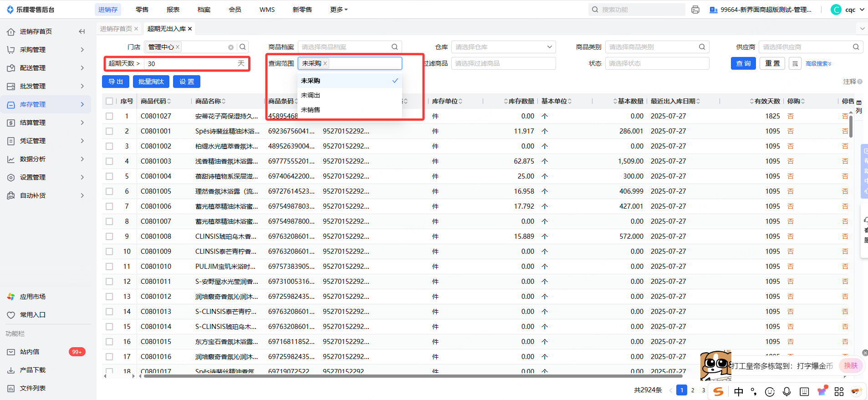868x400 pixels.
Task: Check the row for C0801001
Action: click(x=109, y=131)
